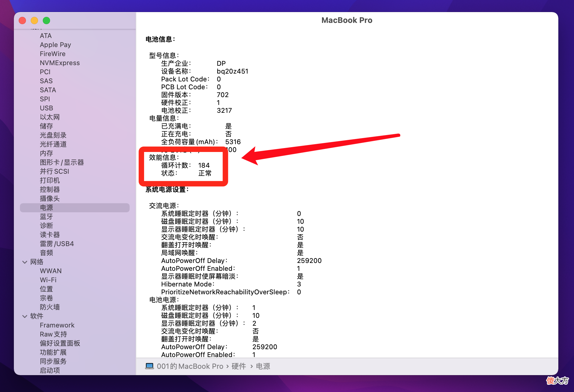Select 光纤通道 in the sidebar
Screen dimensions: 574x392
(x=53, y=144)
